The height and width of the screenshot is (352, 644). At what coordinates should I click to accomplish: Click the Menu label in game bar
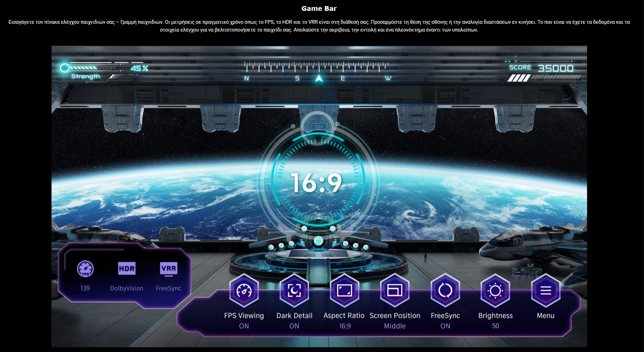[x=546, y=315]
